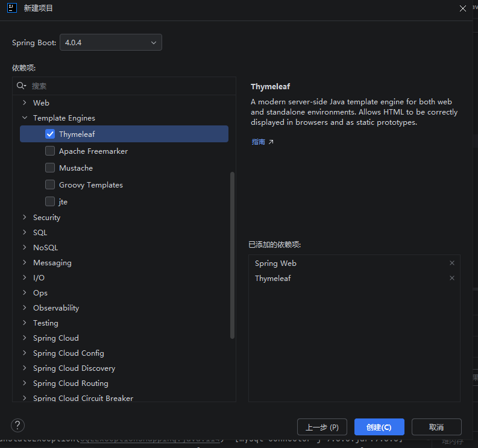Expand the Web category
This screenshot has width=478, height=448.
24,103
